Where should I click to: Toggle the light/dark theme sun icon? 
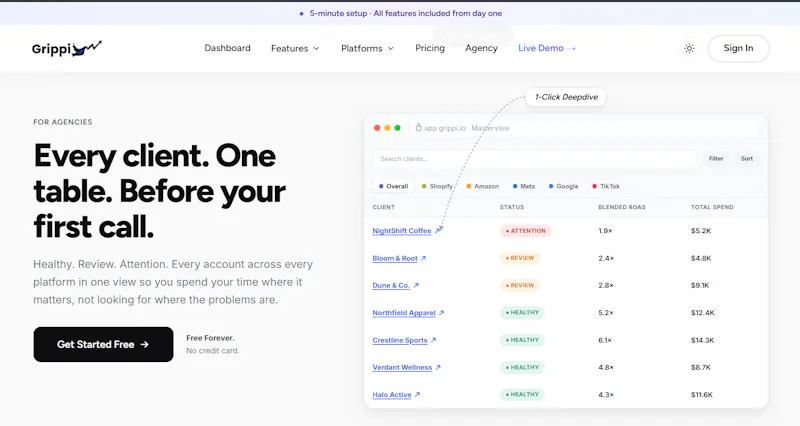[x=689, y=48]
